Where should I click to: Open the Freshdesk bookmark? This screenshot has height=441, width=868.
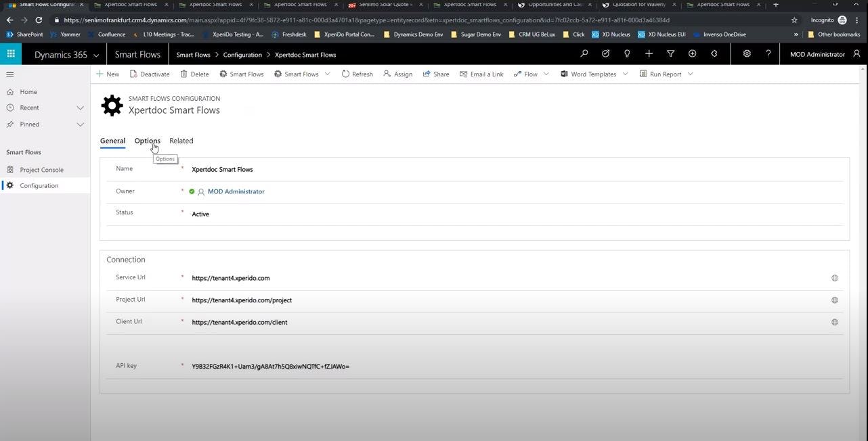pyautogui.click(x=288, y=34)
